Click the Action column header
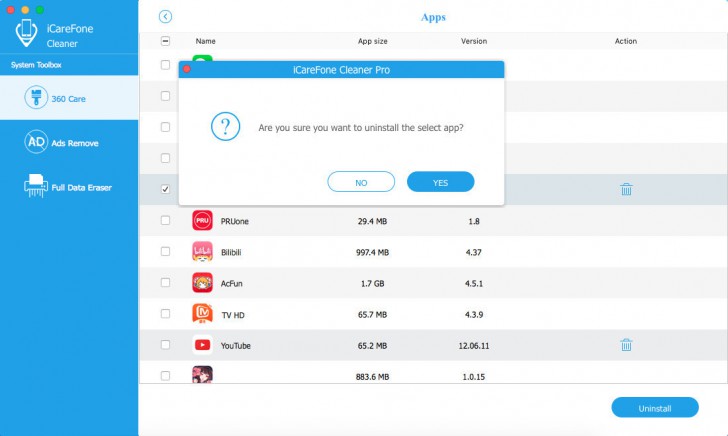Image resolution: width=728 pixels, height=436 pixels. [x=626, y=41]
